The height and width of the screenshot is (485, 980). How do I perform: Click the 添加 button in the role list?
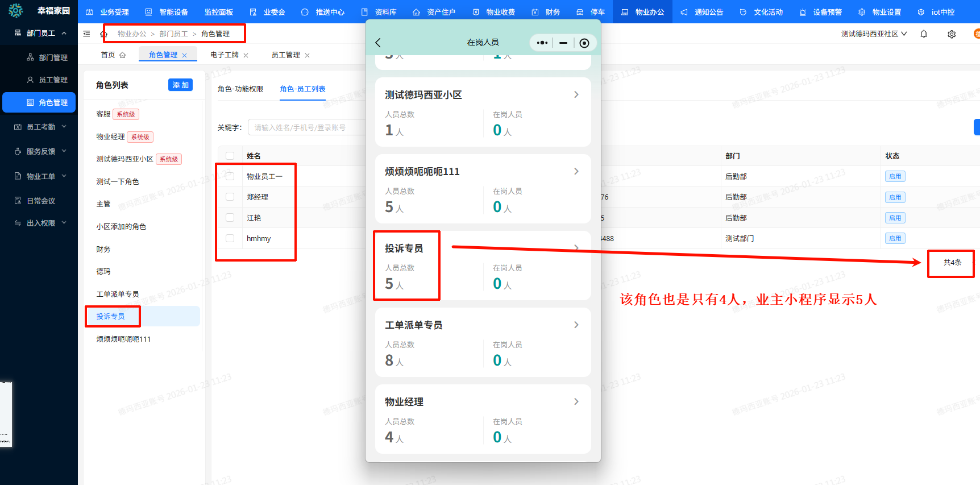pos(180,85)
